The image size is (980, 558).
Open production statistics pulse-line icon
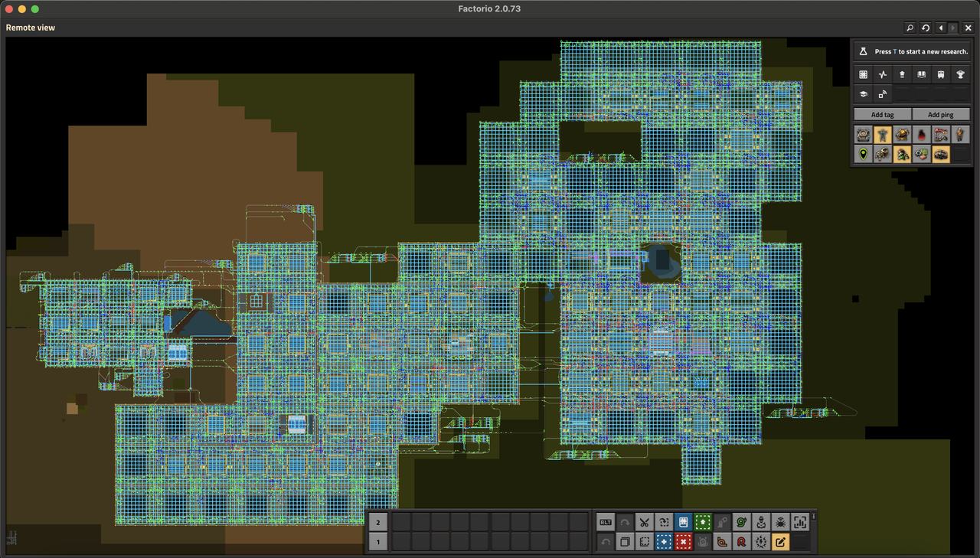(883, 74)
